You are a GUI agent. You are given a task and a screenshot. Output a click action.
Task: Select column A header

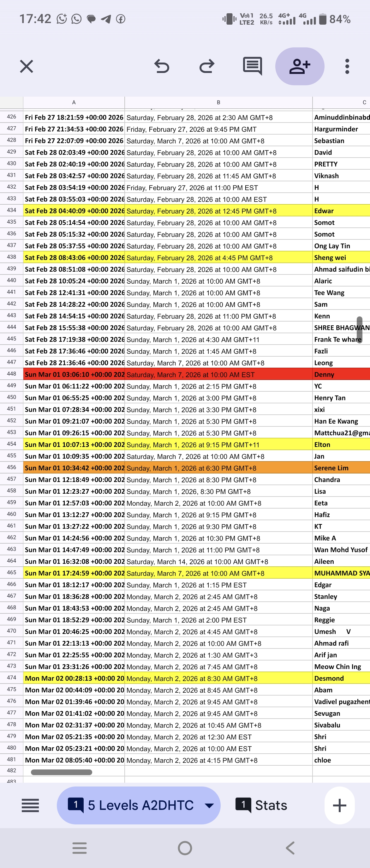click(x=74, y=102)
